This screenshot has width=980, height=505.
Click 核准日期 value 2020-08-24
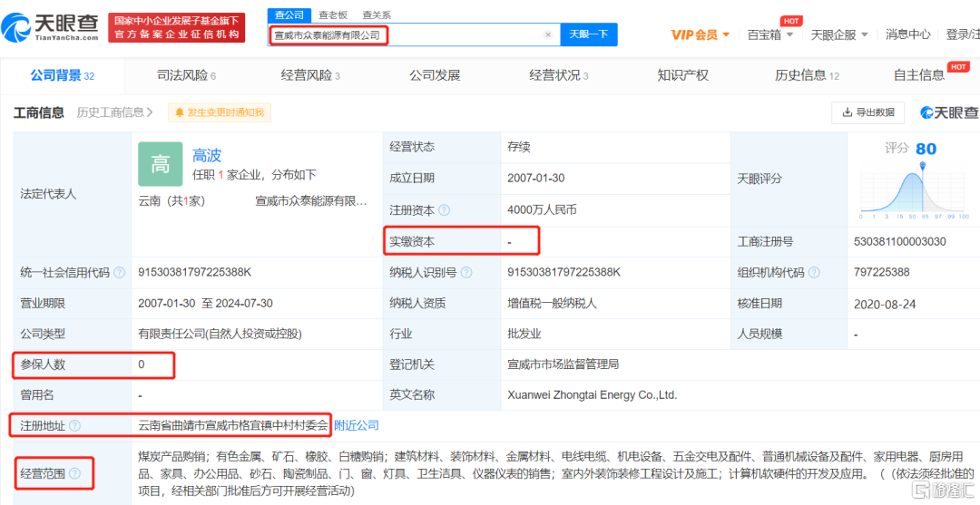click(885, 304)
